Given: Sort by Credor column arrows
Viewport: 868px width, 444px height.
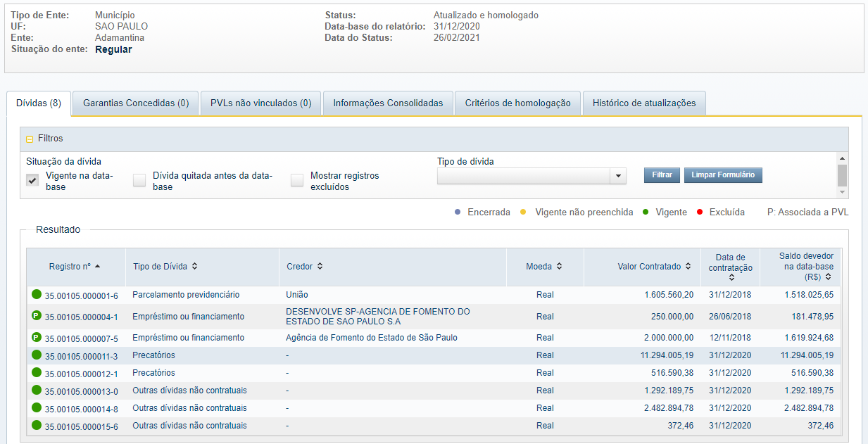Looking at the screenshot, I should coord(320,267).
